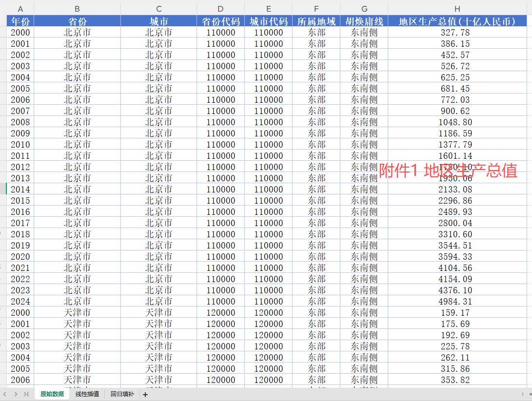Image resolution: width=532 pixels, height=401 pixels.
Task: Click city code 120000 in 2003 row
Action: tap(268, 346)
